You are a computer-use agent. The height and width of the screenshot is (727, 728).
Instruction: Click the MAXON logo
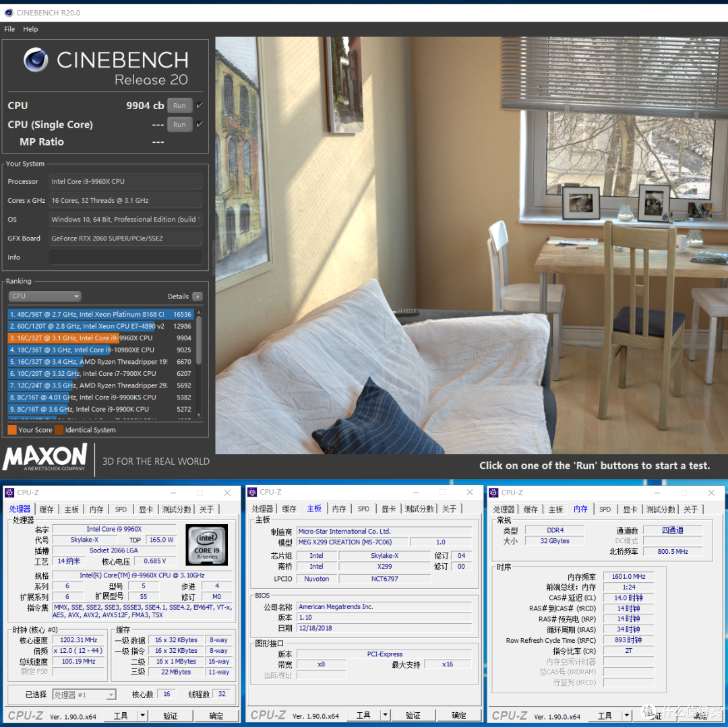click(44, 457)
